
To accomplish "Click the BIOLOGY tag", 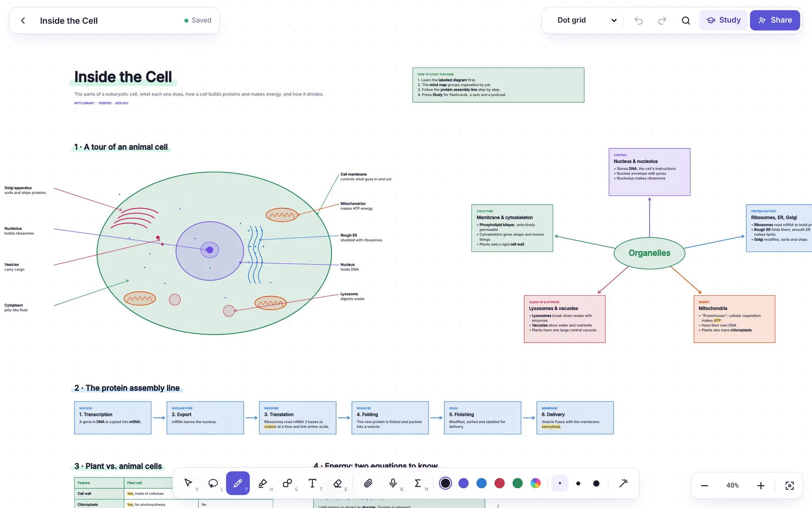I will (x=122, y=103).
